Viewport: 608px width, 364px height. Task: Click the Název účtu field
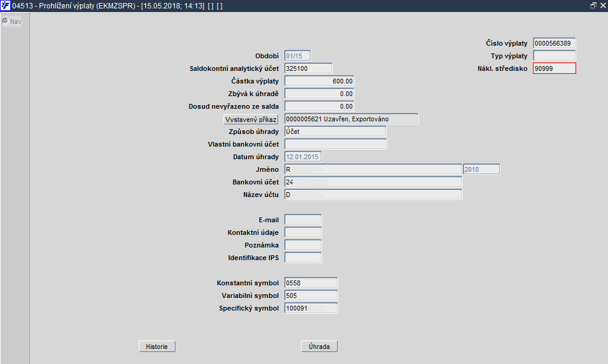(373, 194)
